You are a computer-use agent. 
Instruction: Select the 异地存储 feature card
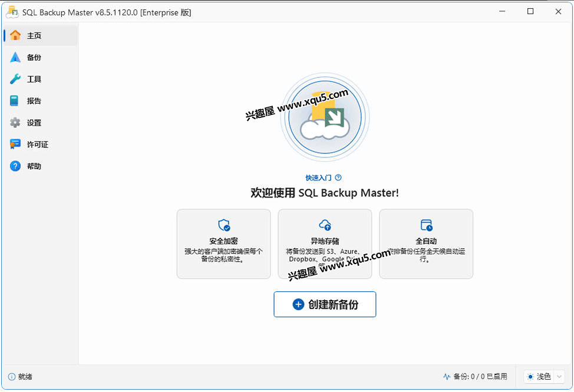pyautogui.click(x=325, y=244)
